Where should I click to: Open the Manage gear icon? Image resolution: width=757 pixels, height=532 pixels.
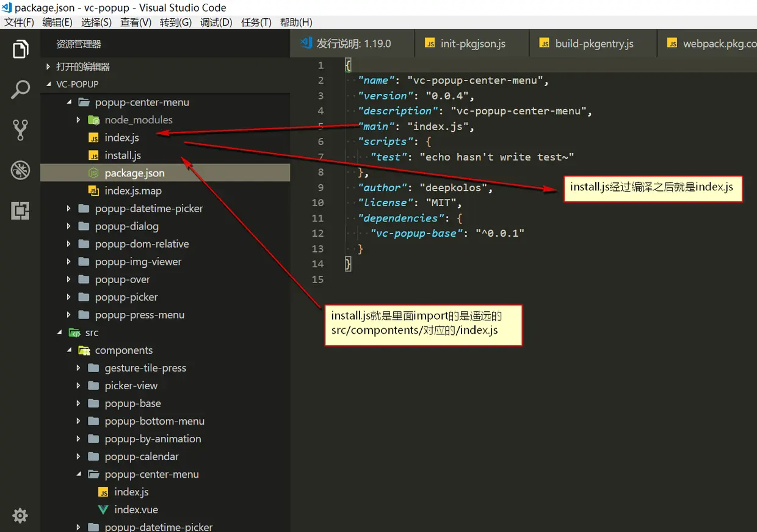pos(20,516)
